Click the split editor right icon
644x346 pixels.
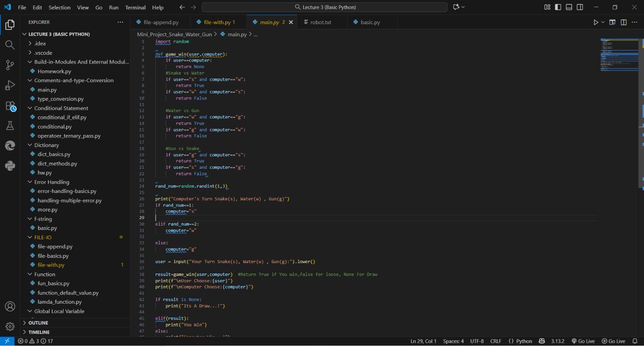pos(624,23)
